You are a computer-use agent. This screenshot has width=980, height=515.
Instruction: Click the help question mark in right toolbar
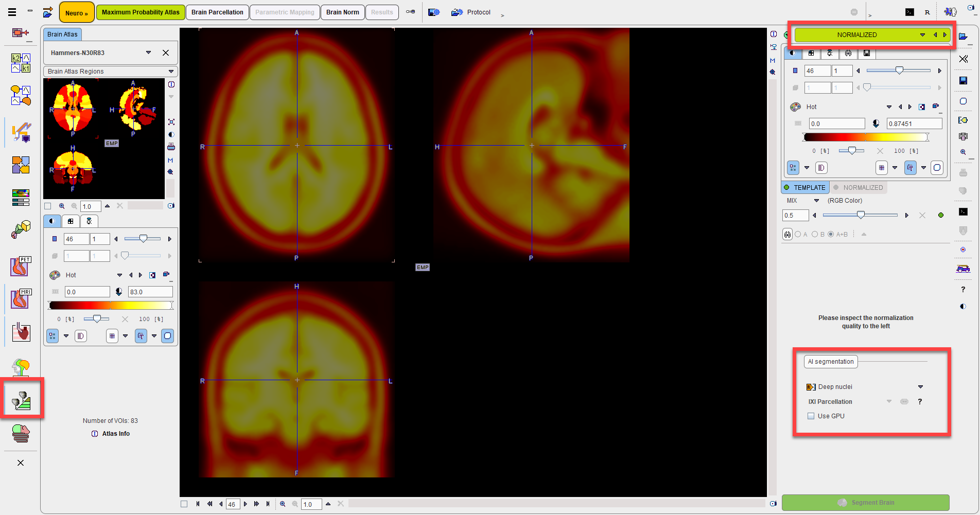963,290
